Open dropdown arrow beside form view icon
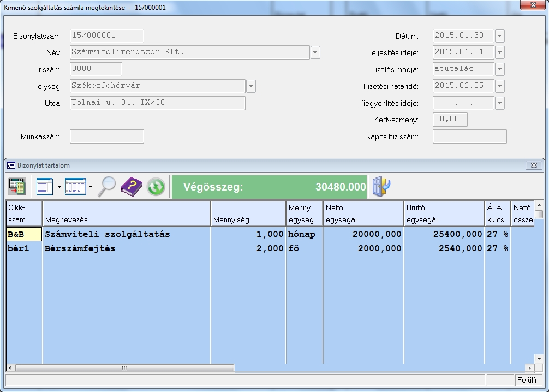This screenshot has height=392, width=549. (x=59, y=187)
